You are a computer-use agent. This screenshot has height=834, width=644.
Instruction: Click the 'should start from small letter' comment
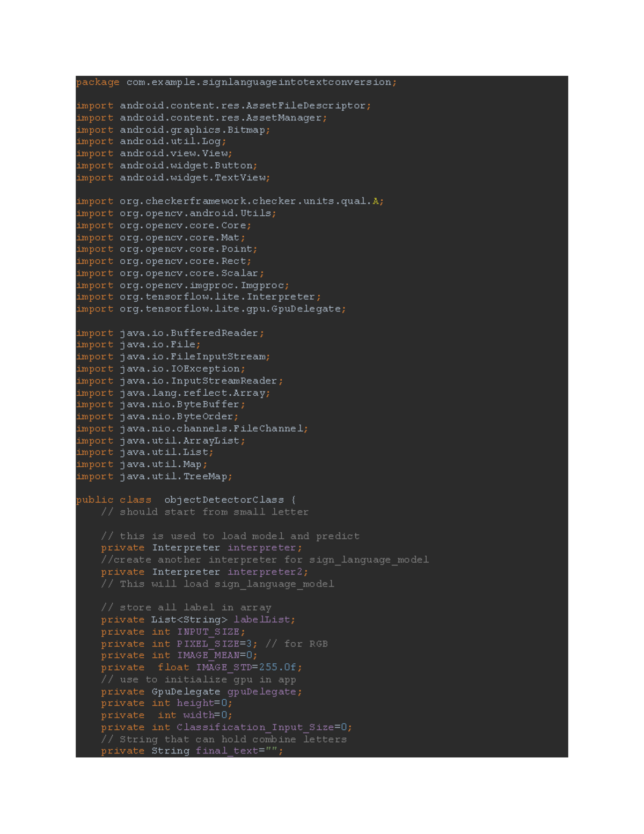pos(204,512)
